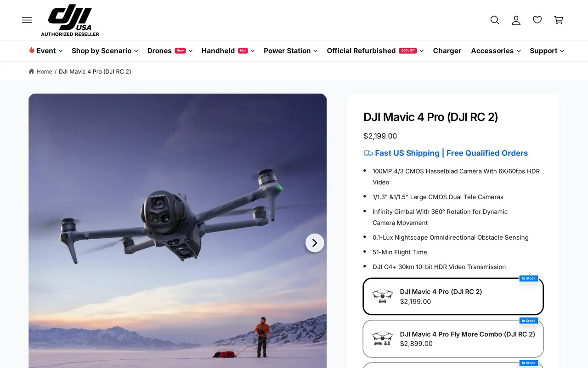Select DJI Mavic 4 Pro (DJI RC 2) $2,199.00 variant
588x368 pixels.
coord(453,296)
